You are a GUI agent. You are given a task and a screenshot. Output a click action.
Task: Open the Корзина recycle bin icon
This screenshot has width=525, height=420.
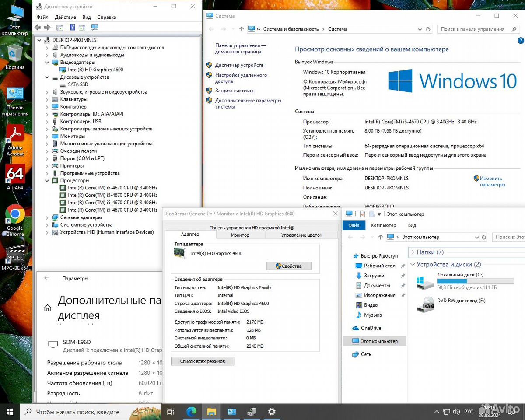[15, 57]
